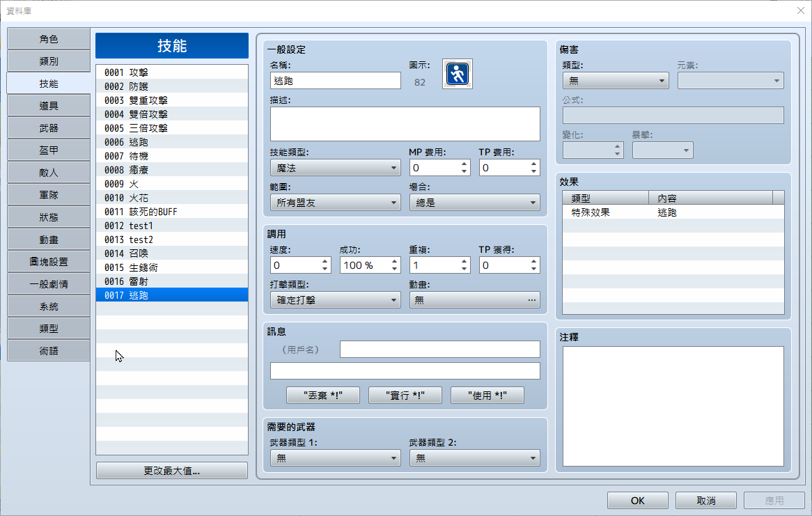
Task: Select skill 0015 生錢術
Action: click(x=172, y=267)
